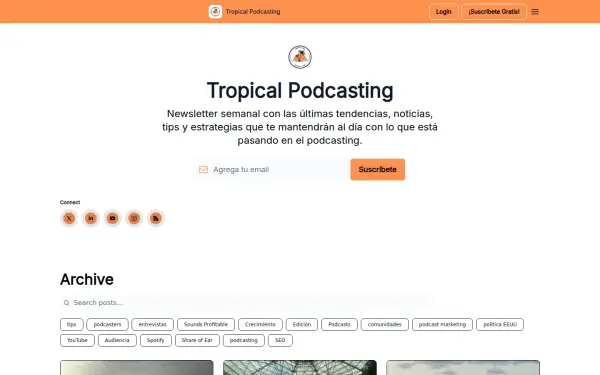
Task: Filter archive by 'podcasters' tag
Action: (x=107, y=324)
